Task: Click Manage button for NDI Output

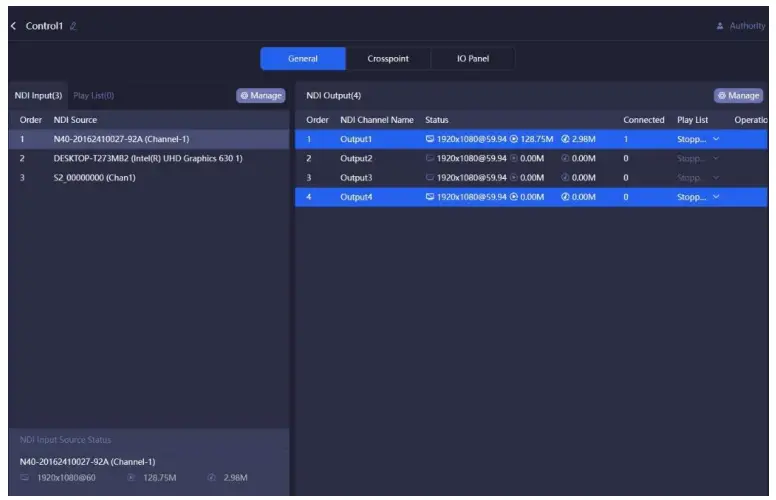Action: tap(738, 96)
